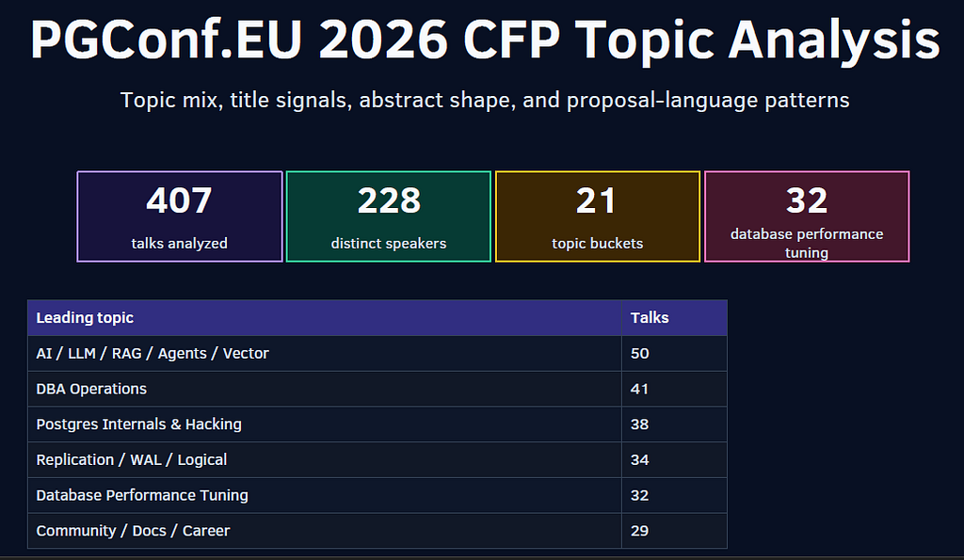Click the subtitle about topic mix
The width and height of the screenshot is (964, 560).
point(485,100)
